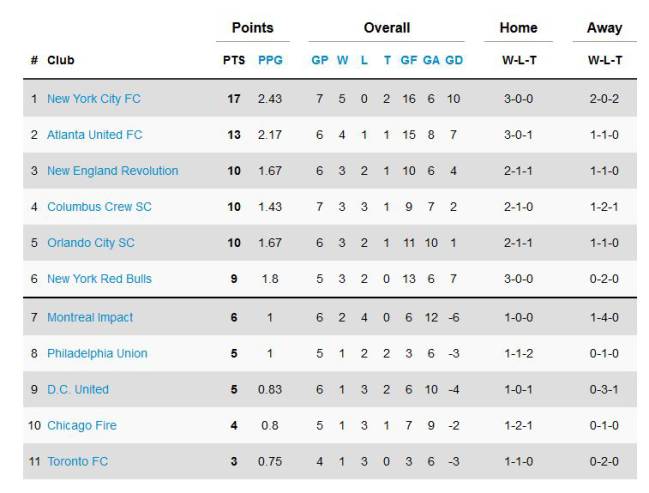Screen dimensions: 649x493
Task: Select Columbus Crew SC in standings
Action: coord(99,207)
